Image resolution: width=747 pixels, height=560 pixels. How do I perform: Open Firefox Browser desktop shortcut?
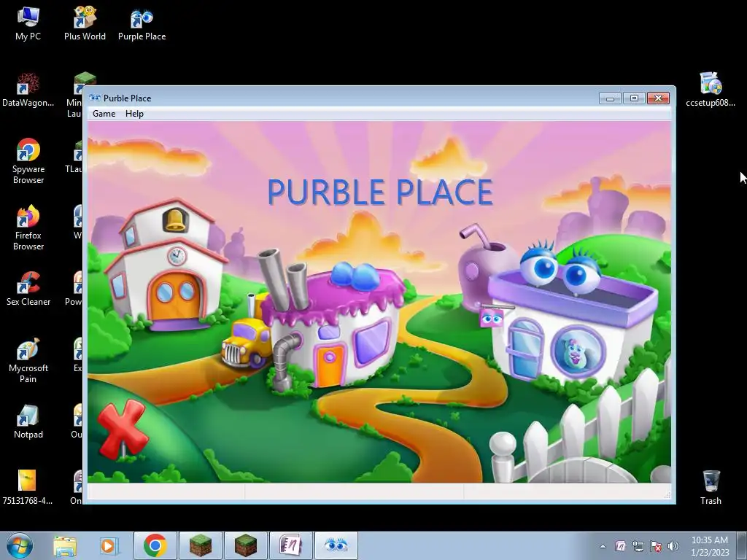tap(28, 227)
